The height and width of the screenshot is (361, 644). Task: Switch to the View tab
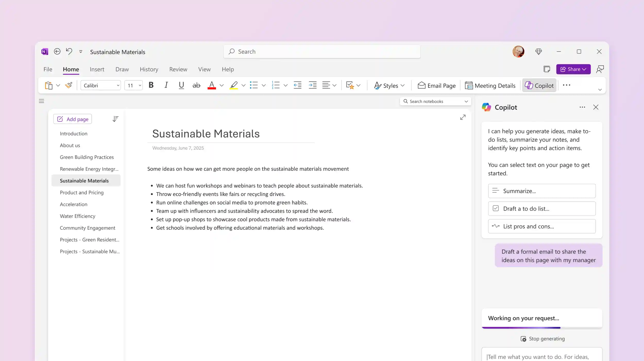click(x=204, y=69)
